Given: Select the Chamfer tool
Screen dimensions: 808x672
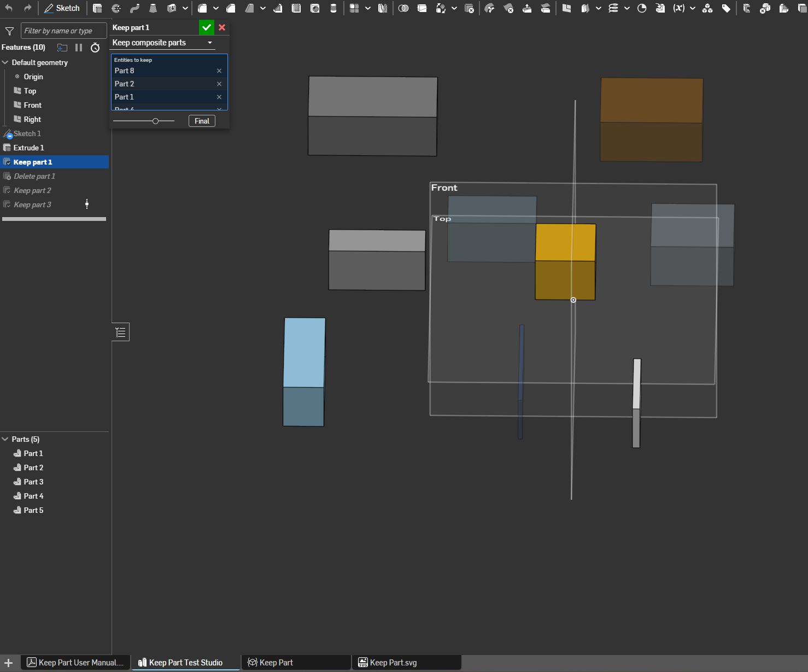Looking at the screenshot, I should tap(231, 8).
